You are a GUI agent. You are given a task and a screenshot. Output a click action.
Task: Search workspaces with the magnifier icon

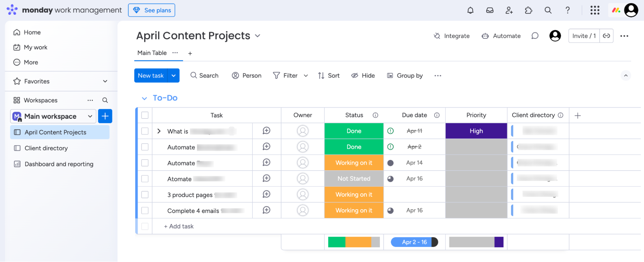click(x=105, y=100)
